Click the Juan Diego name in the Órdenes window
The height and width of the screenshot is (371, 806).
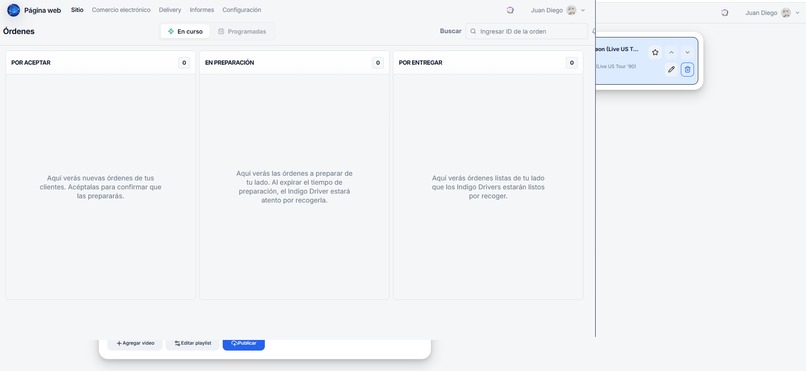click(547, 10)
